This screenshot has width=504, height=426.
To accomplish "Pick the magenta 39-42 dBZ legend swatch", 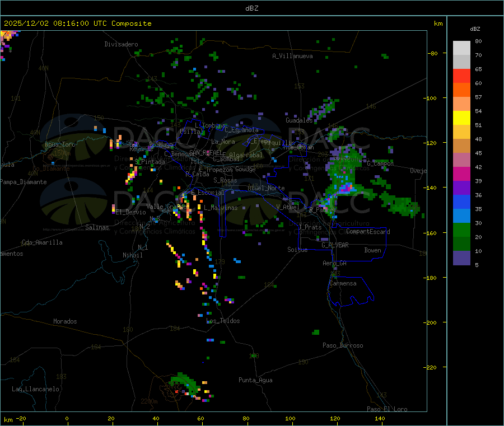I will click(461, 174).
